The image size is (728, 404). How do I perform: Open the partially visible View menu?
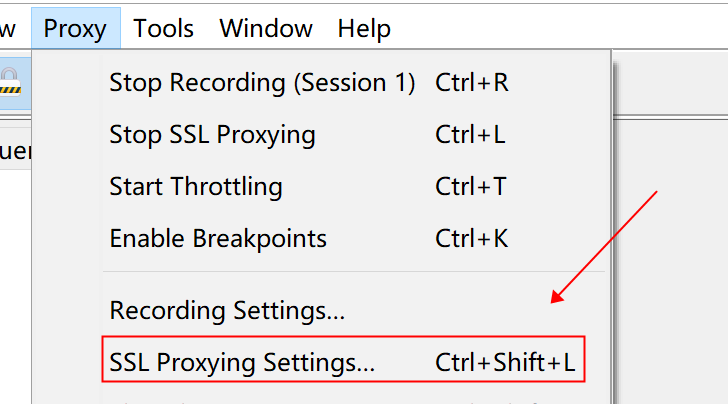8,28
